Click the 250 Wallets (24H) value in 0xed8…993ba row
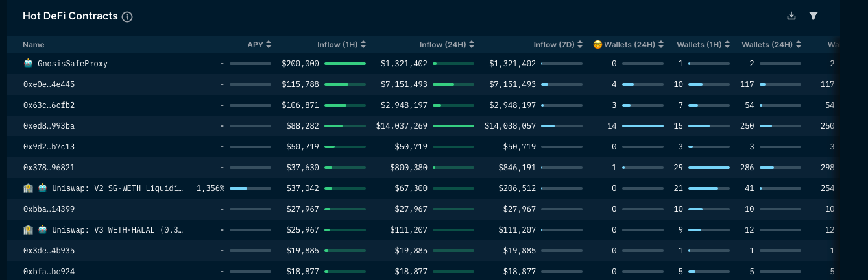The image size is (868, 280). [x=747, y=126]
